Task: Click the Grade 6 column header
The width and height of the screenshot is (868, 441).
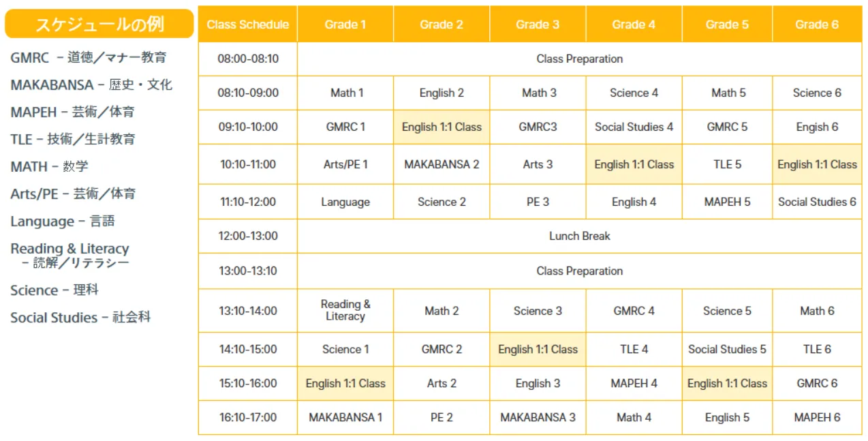Action: tap(817, 25)
